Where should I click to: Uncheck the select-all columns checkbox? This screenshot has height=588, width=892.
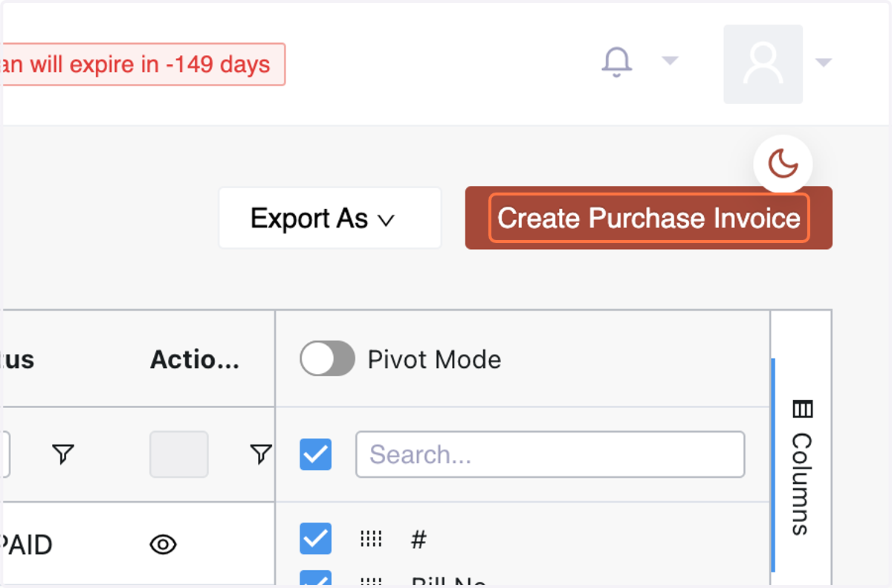click(x=316, y=454)
